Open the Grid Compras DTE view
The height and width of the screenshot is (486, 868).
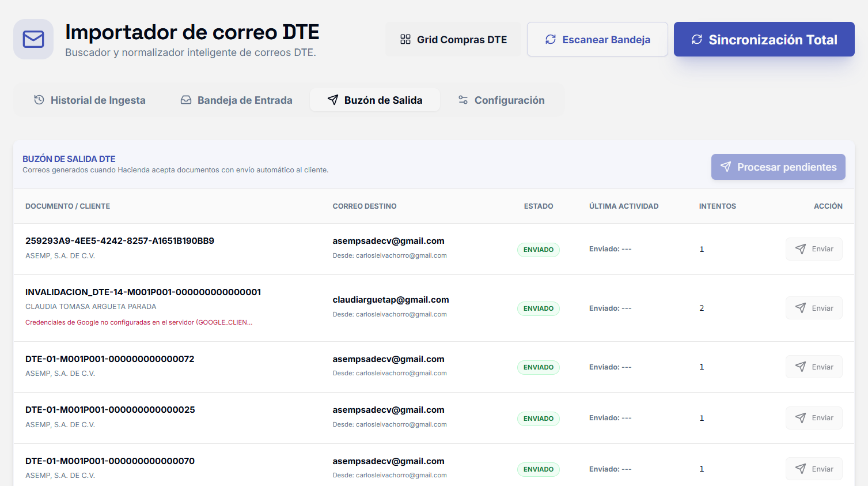(453, 39)
